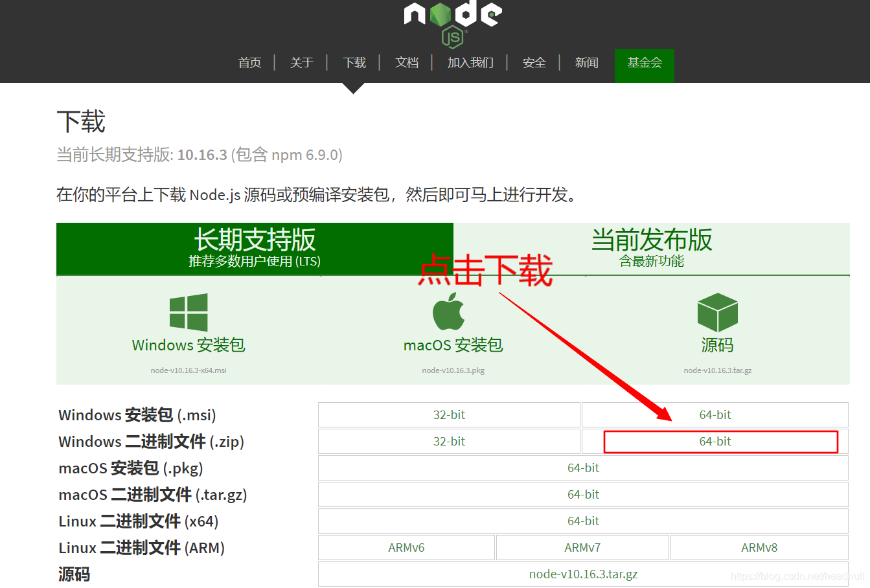Viewport: 870px width, 588px height.
Task: Open the 首页 menu item
Action: point(249,63)
